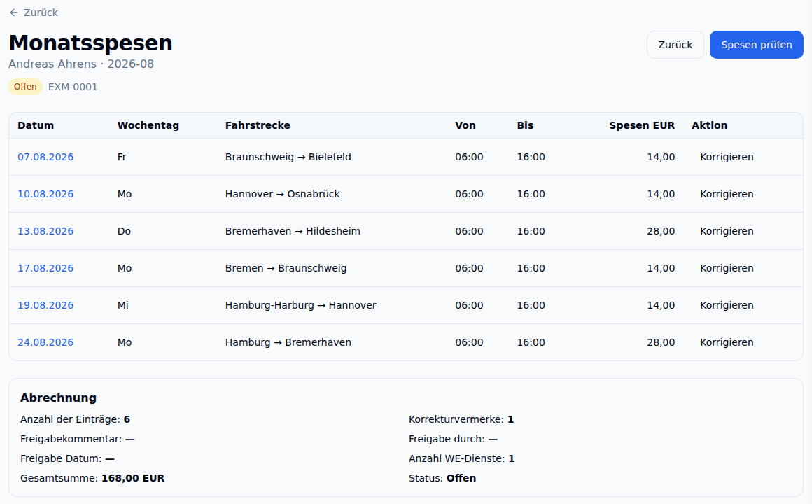Korrigieren the Hamburg → Bremerhaven entry
812x504 pixels.
pyautogui.click(x=727, y=342)
